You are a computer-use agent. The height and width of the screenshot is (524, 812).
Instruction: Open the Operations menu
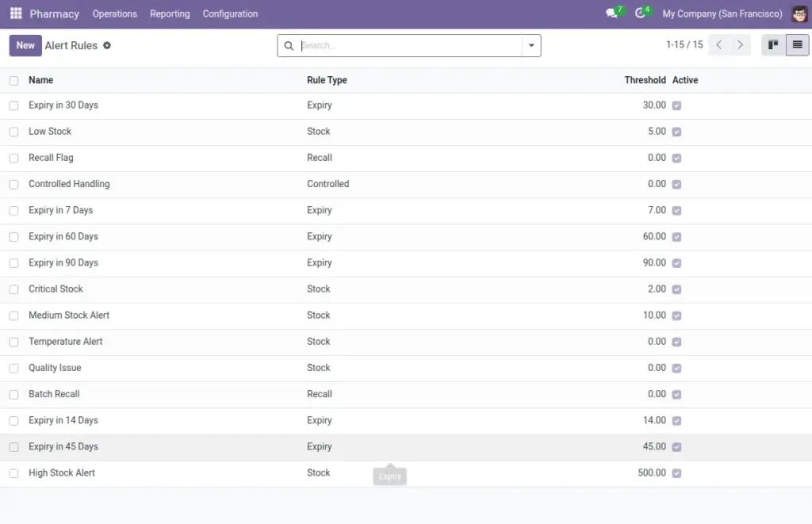tap(115, 14)
